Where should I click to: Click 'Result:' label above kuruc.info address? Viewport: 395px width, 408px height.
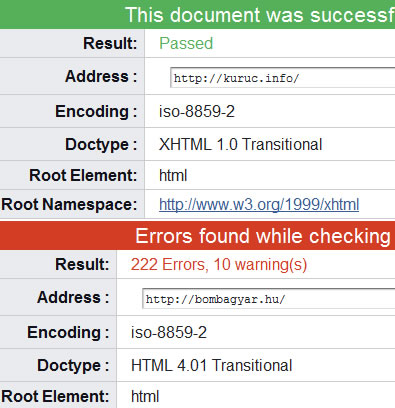[110, 43]
